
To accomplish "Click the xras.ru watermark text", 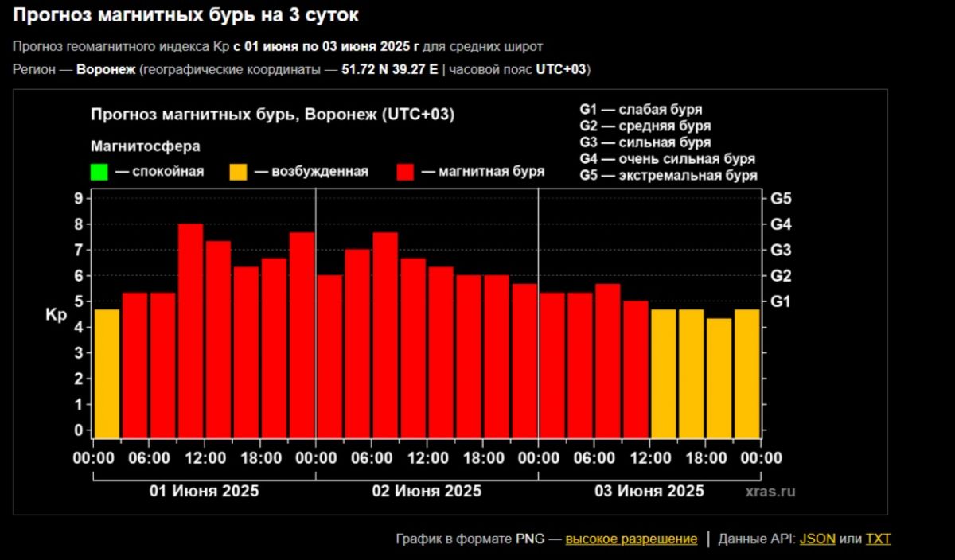I will [771, 492].
